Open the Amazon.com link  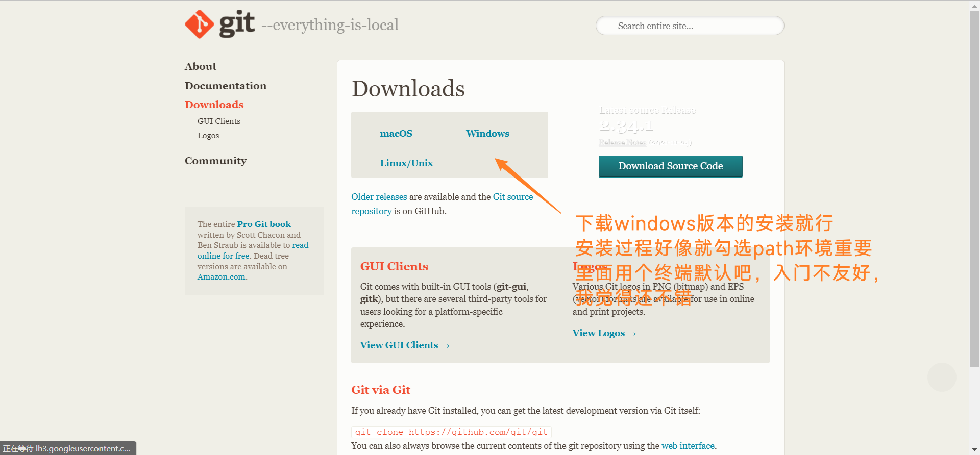(x=222, y=277)
